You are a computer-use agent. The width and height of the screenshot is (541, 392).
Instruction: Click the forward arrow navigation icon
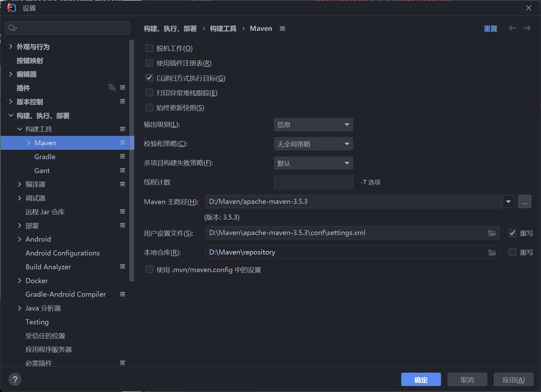coord(527,28)
